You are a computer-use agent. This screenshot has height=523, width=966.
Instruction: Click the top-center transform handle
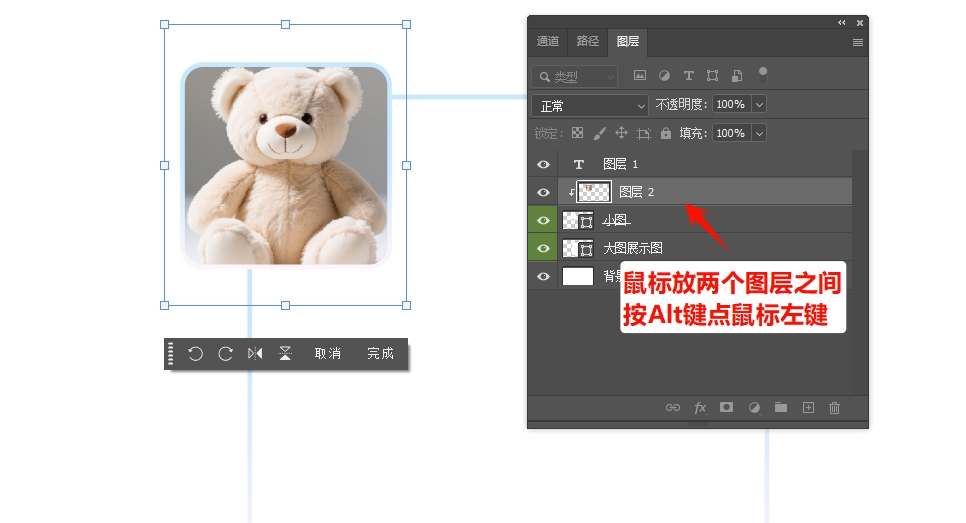[x=285, y=25]
